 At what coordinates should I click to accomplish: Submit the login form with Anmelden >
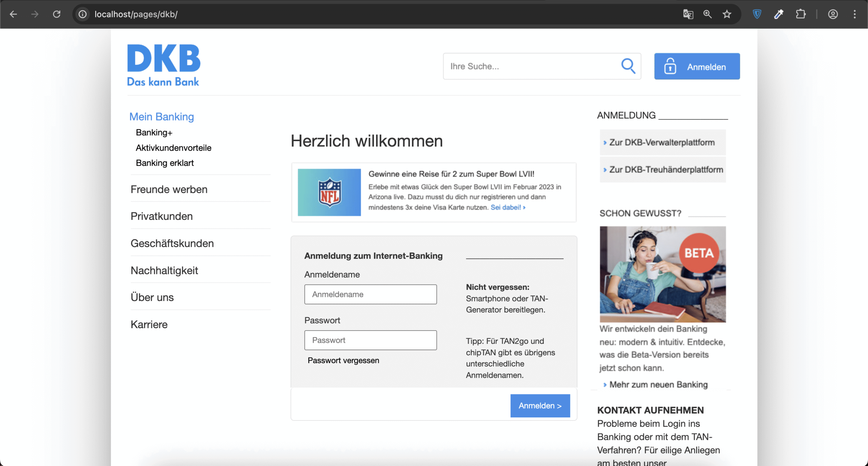coord(540,406)
